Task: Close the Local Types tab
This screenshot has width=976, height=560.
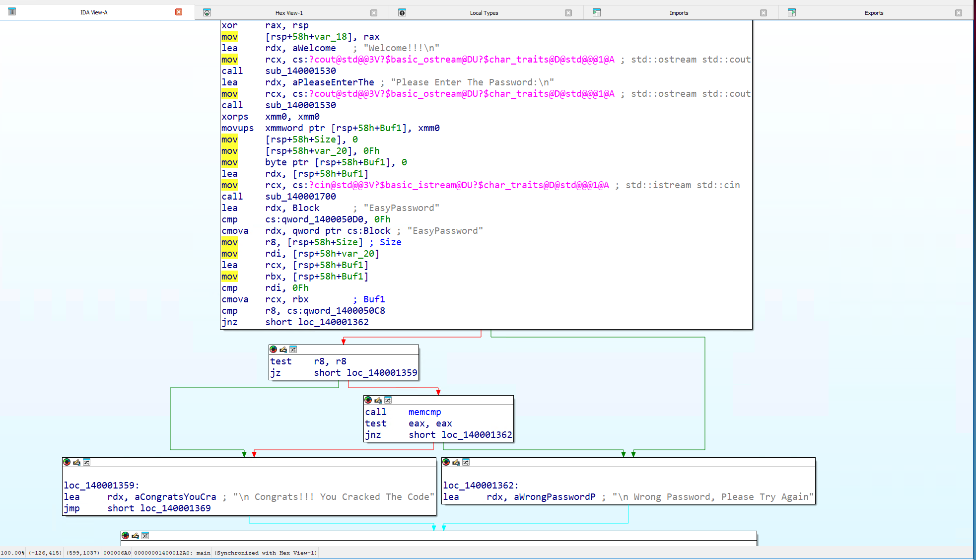Action: pyautogui.click(x=568, y=13)
